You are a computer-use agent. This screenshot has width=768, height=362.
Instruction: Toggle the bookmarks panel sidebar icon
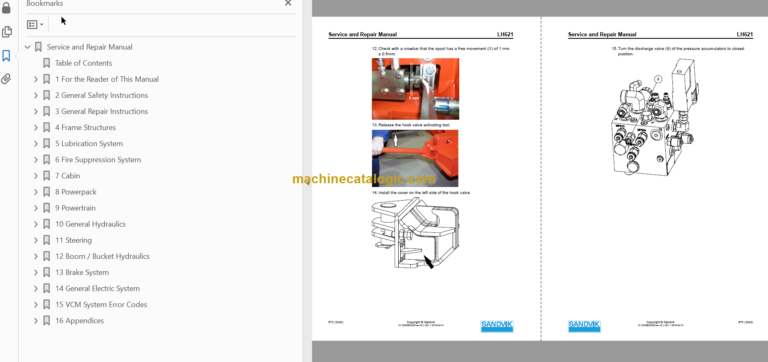(6, 55)
